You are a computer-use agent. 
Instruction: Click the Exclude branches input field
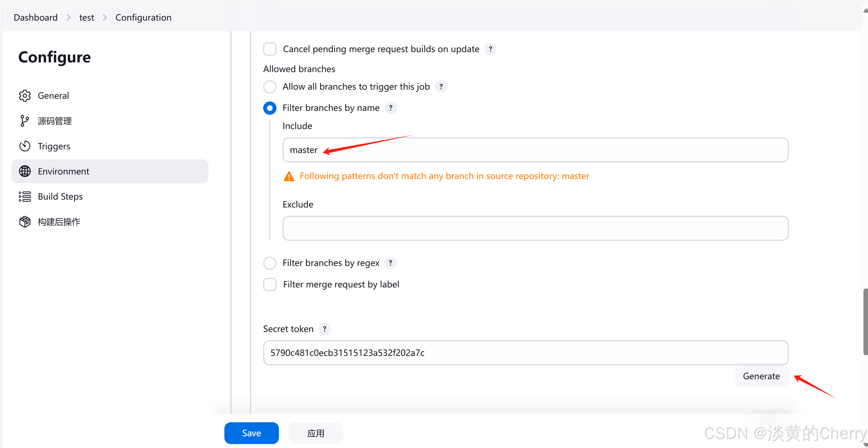(x=535, y=228)
